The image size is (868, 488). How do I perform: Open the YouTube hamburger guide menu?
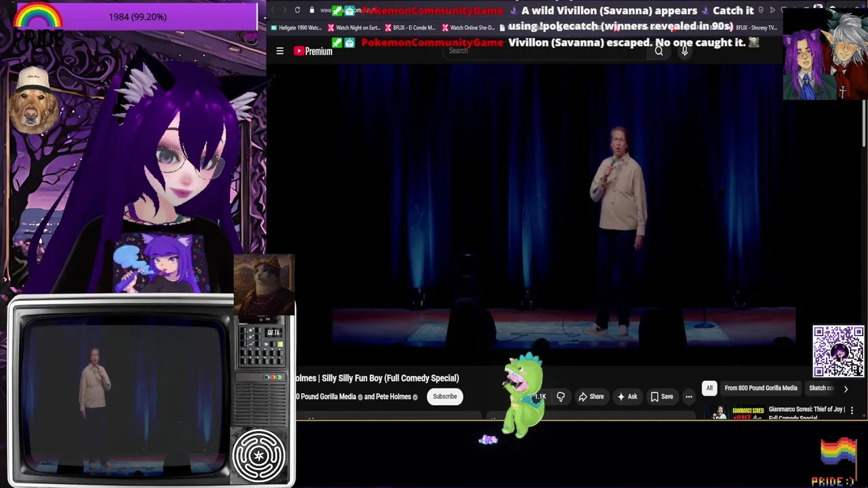[x=279, y=51]
